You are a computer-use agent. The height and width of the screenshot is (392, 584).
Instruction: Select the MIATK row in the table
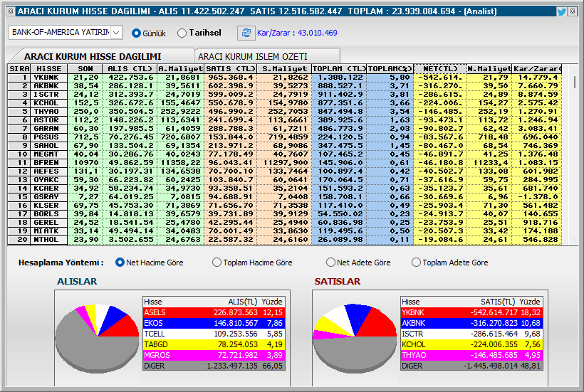tap(285, 231)
